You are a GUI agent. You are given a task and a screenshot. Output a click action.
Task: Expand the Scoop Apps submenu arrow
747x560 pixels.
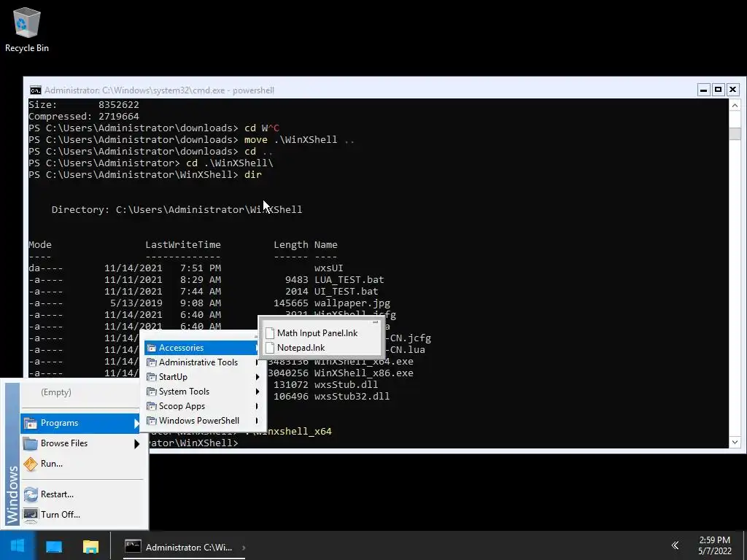point(258,406)
